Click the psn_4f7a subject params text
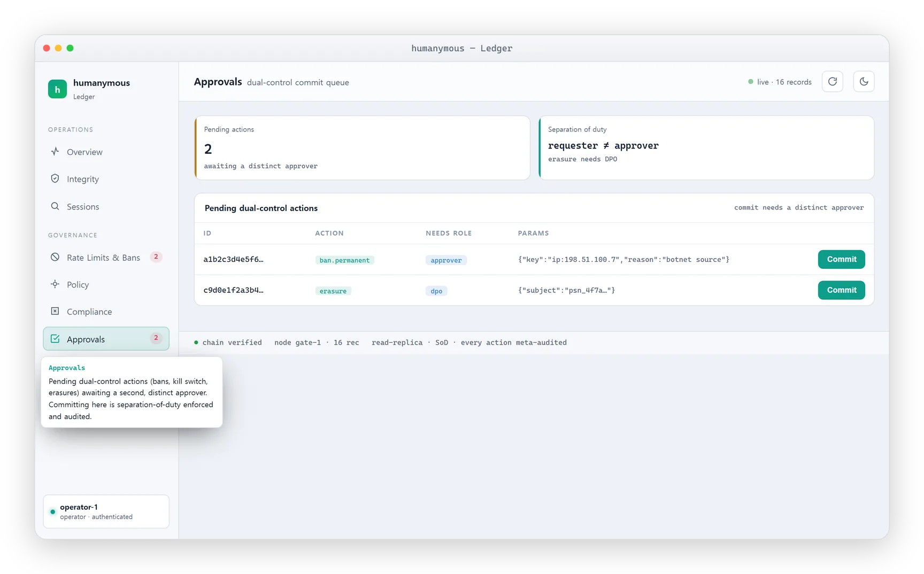The height and width of the screenshot is (574, 924). [566, 290]
